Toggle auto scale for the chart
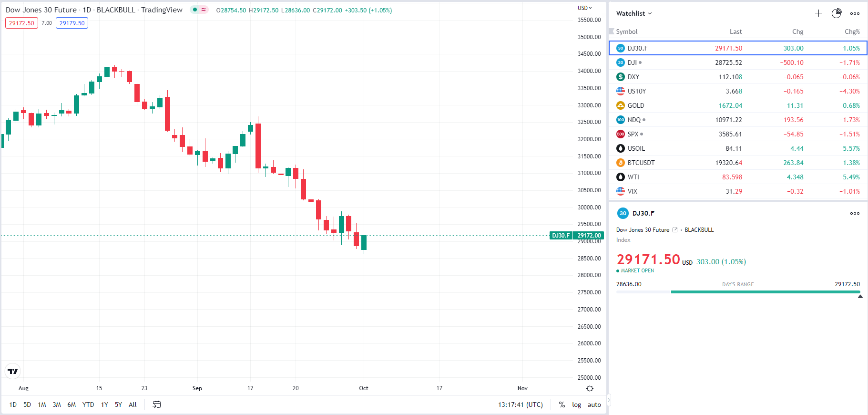This screenshot has height=415, width=868. (594, 405)
